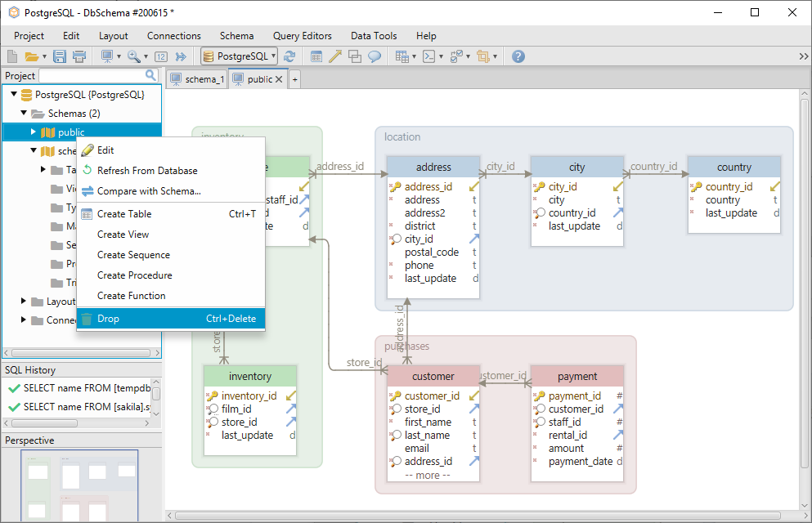Screen dimensions: 812x523
Task: Click the new table toolbar icon
Action: coord(316,56)
